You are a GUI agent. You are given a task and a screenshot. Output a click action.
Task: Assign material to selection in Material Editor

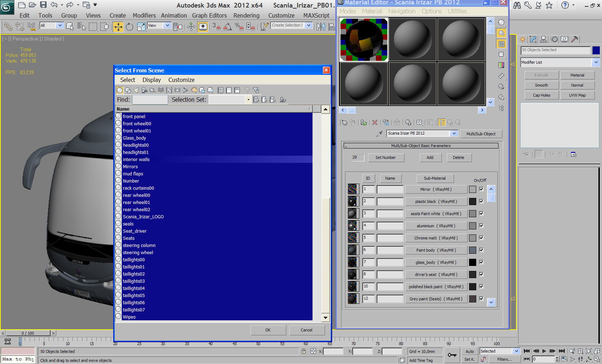tap(364, 122)
